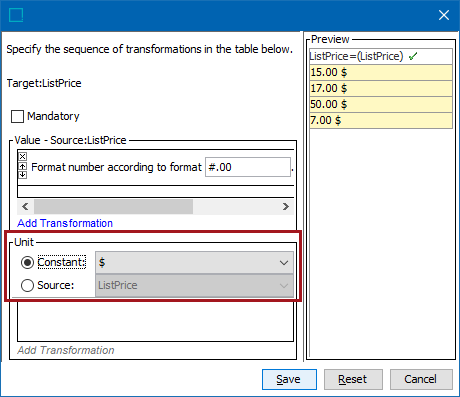Viewport: 460px width, 397px height.
Task: Select preview row 50.00 $
Action: [x=381, y=104]
